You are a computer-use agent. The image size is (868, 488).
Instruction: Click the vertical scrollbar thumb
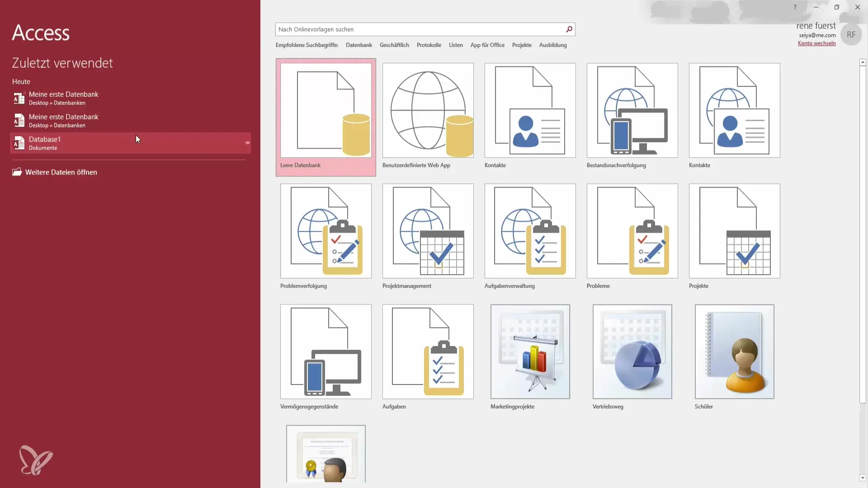(863, 235)
